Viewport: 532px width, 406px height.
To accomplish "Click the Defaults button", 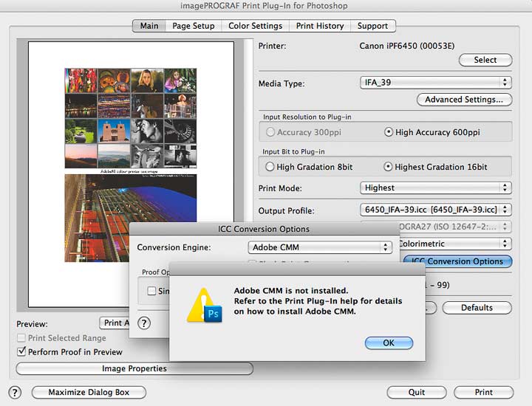I will 477,308.
